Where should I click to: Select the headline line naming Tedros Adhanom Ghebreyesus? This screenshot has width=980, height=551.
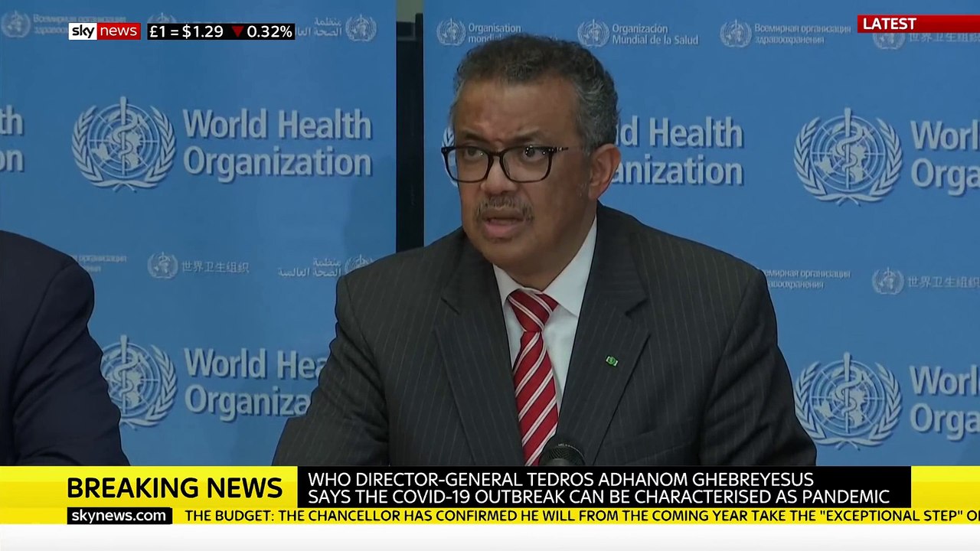coord(560,480)
